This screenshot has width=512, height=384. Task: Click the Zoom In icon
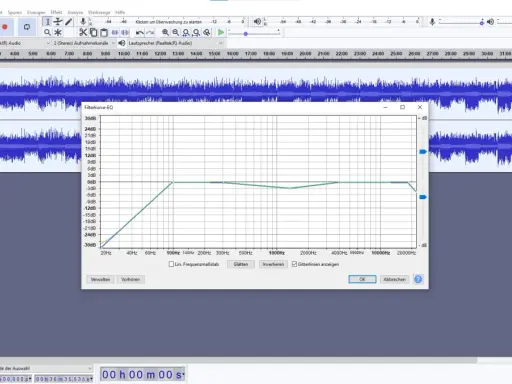[165, 32]
